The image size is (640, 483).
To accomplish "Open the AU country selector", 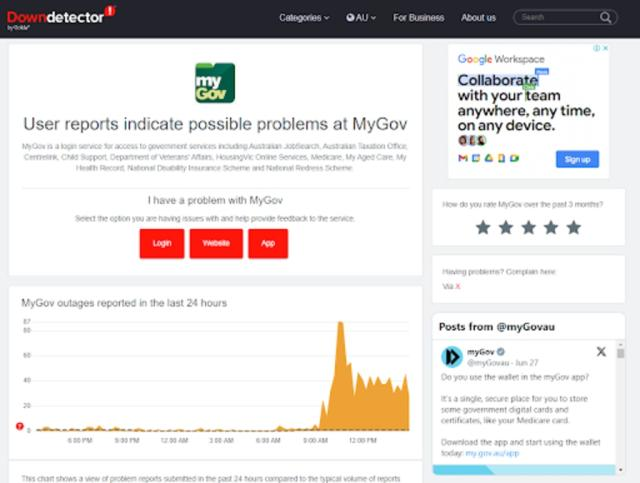I will (361, 18).
